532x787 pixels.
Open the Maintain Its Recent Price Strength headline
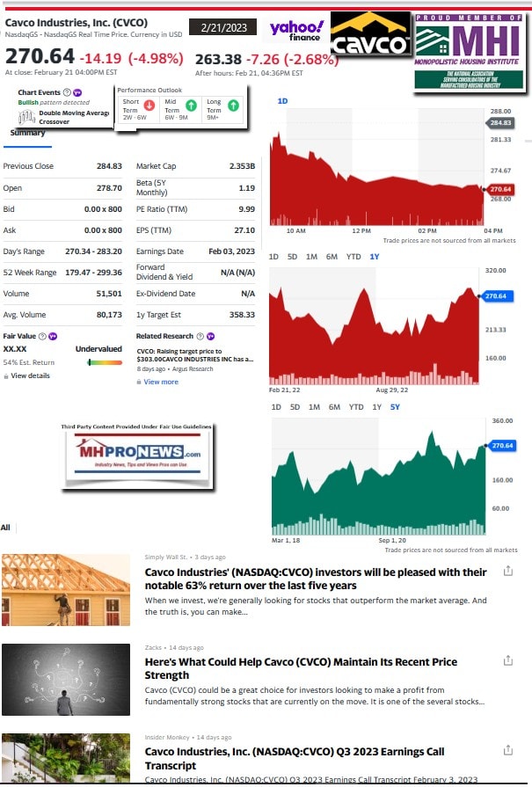[x=301, y=668]
